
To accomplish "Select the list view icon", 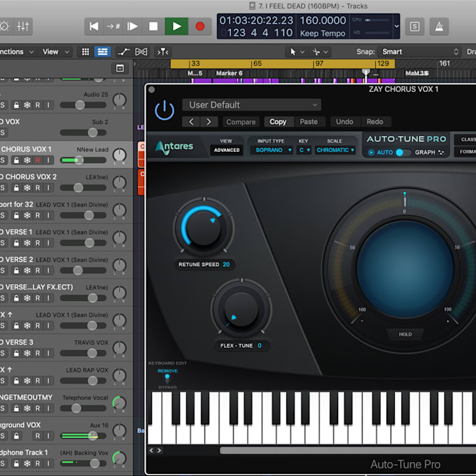I will click(103, 52).
